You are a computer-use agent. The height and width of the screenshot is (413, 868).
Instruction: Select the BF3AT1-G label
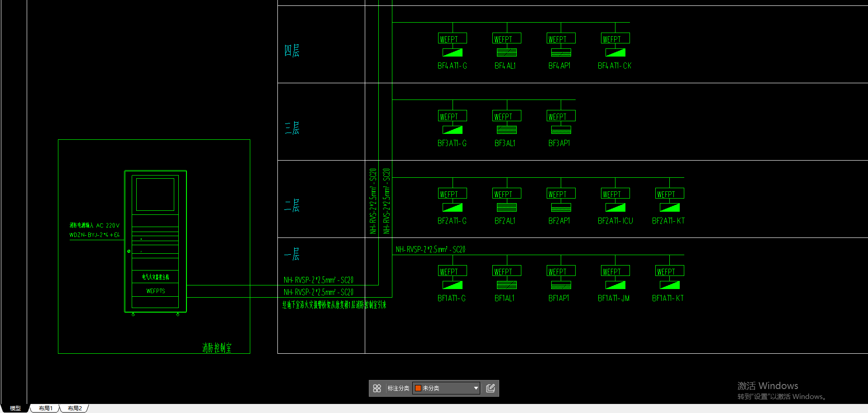coord(452,143)
